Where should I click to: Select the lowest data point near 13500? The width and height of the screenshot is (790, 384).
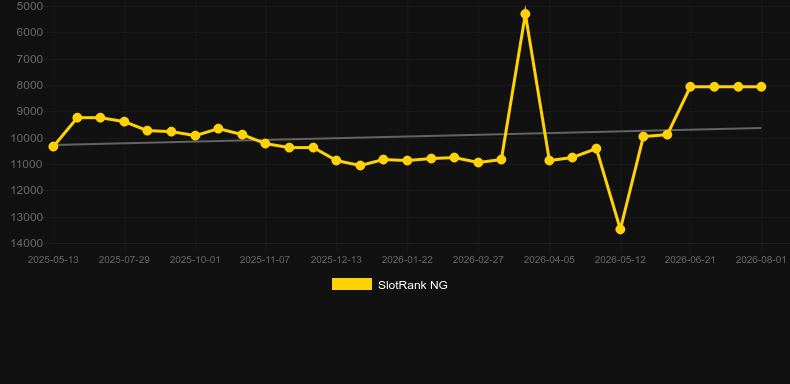click(620, 229)
